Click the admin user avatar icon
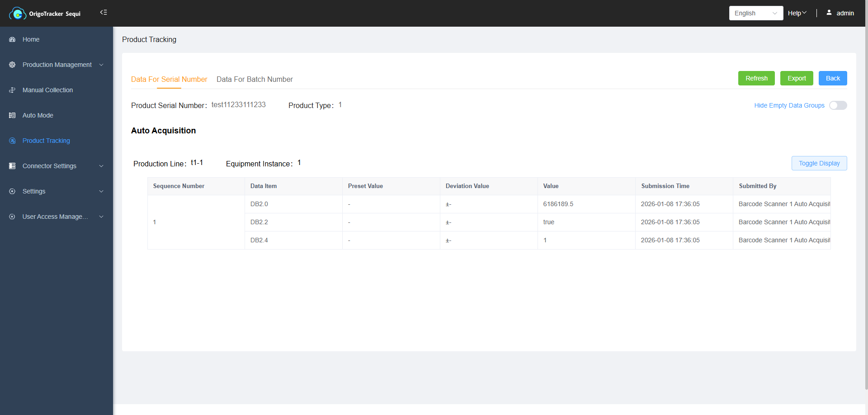This screenshot has width=868, height=415. tap(829, 13)
